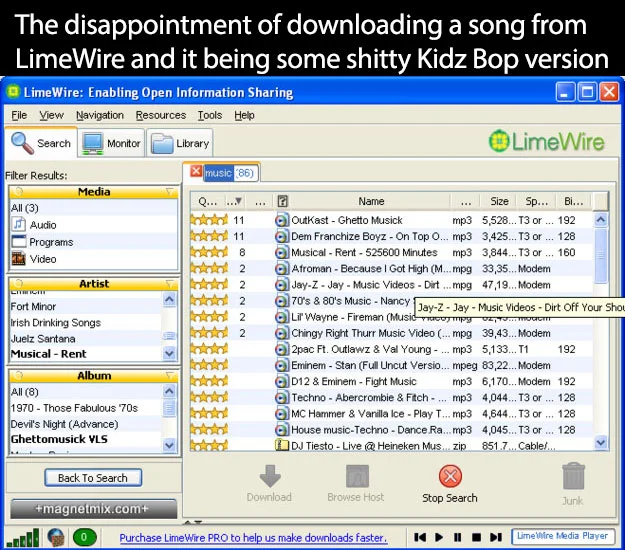Select All (8) in Album filter
Image resolution: width=625 pixels, height=550 pixels.
pos(86,392)
